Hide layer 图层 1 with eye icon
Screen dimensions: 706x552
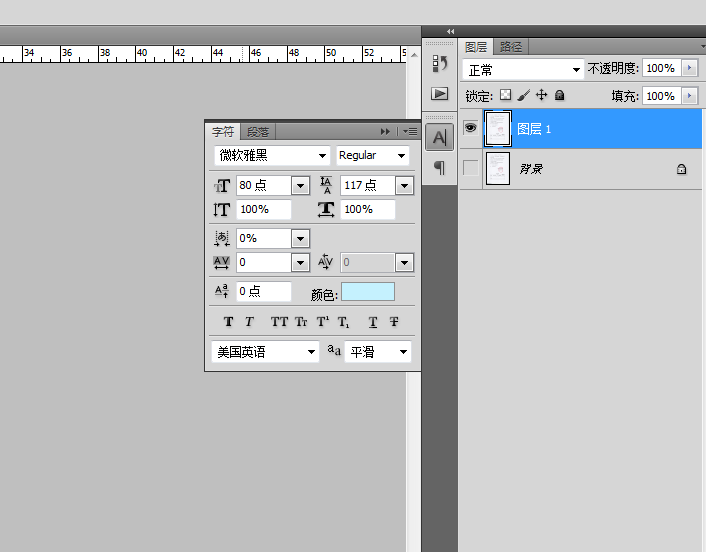click(x=471, y=128)
